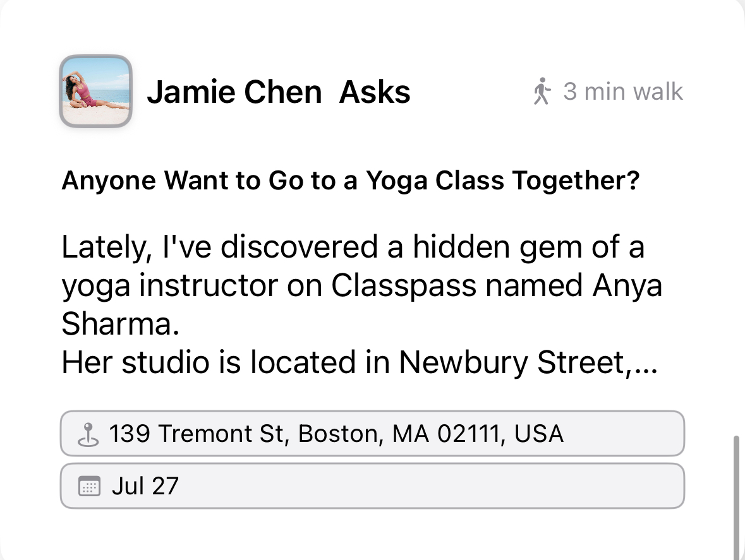Screen dimensions: 745x560
Task: Click the walking person icon
Action: pyautogui.click(x=541, y=92)
